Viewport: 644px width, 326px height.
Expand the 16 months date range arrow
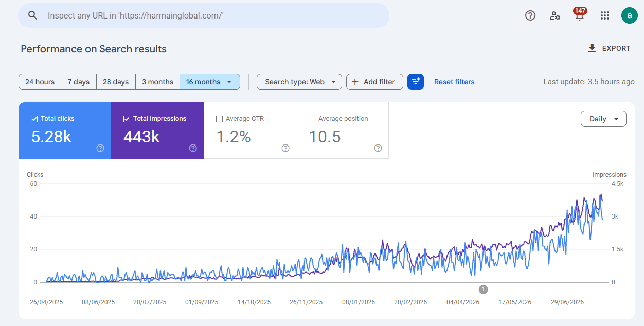pyautogui.click(x=229, y=82)
